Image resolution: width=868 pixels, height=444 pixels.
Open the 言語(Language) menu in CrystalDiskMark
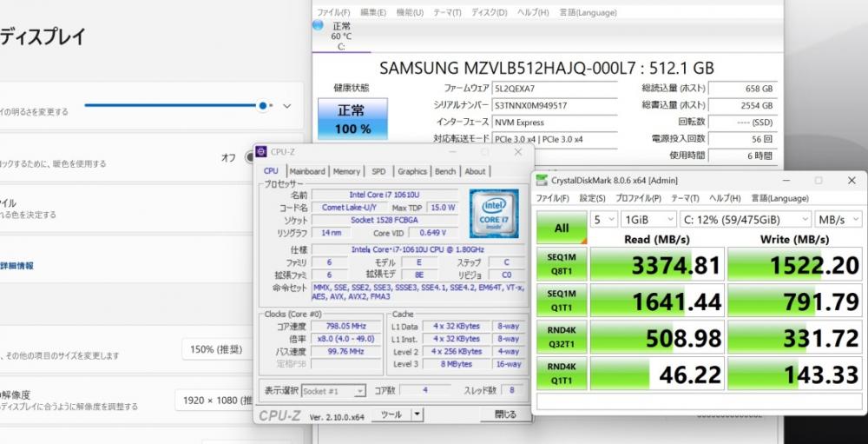click(779, 198)
